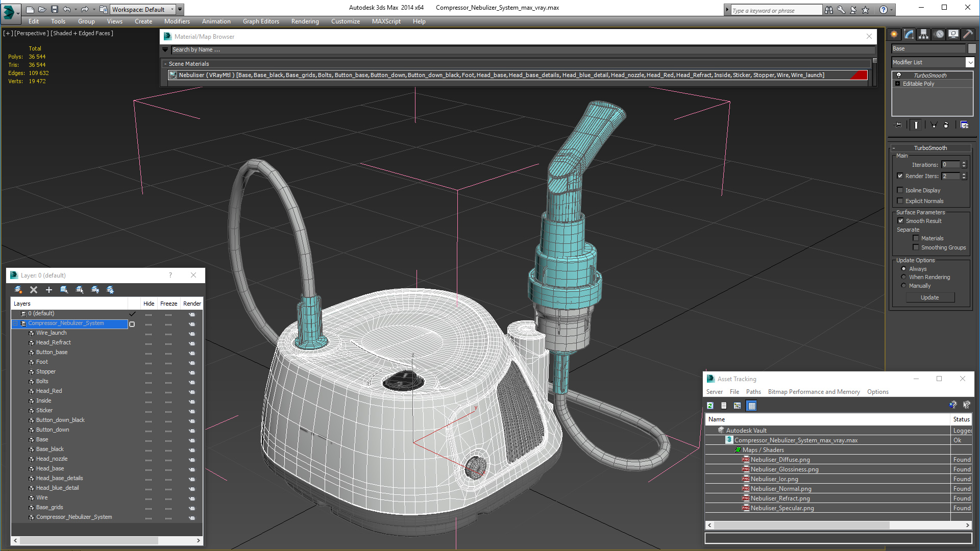The width and height of the screenshot is (980, 551).
Task: Select the Manually update radio button
Action: coord(904,286)
